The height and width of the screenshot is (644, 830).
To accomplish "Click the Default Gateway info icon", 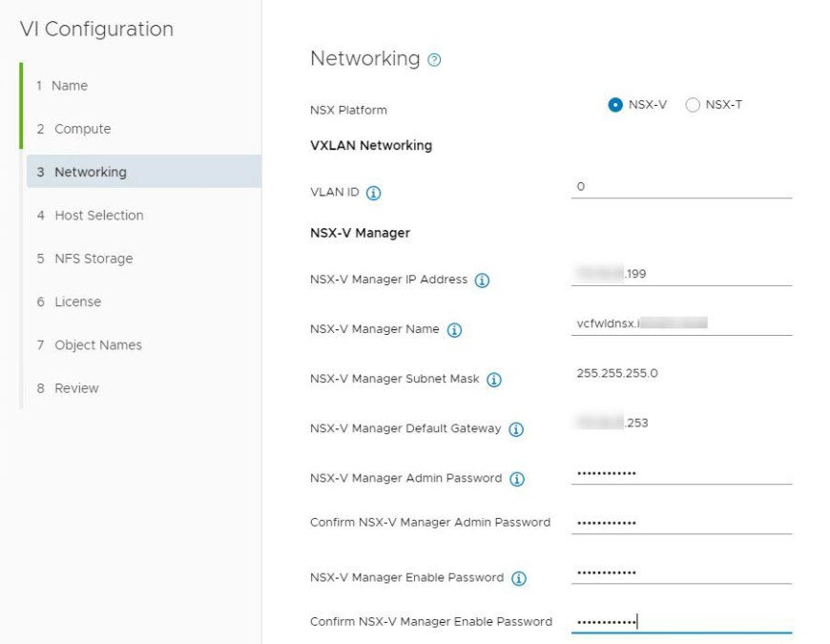I will pos(516,429).
